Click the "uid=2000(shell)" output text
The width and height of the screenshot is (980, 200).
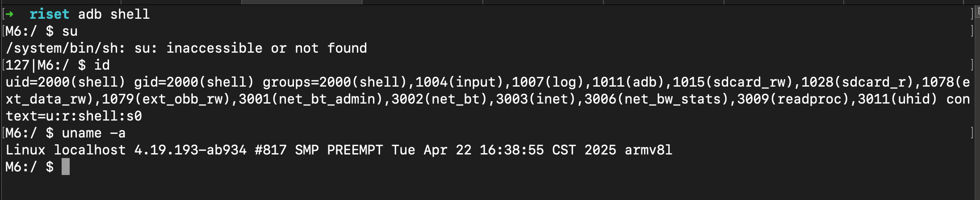coord(65,82)
